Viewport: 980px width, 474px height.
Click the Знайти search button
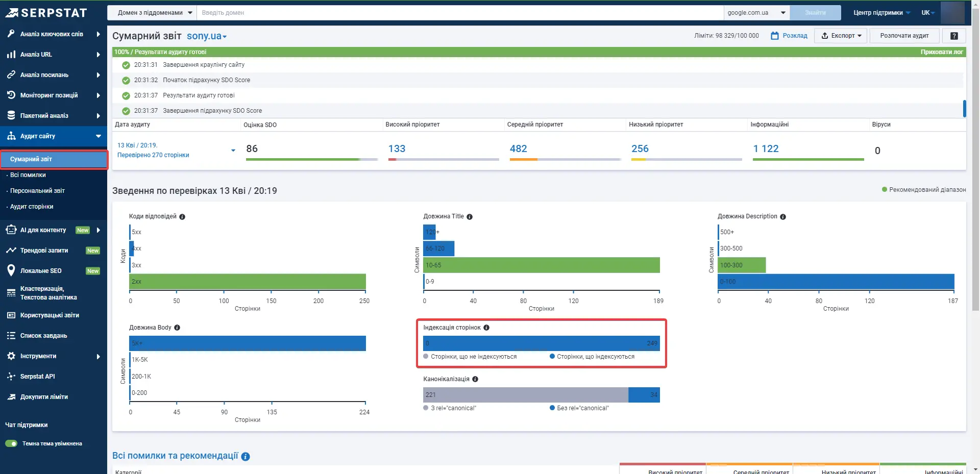pyautogui.click(x=815, y=13)
